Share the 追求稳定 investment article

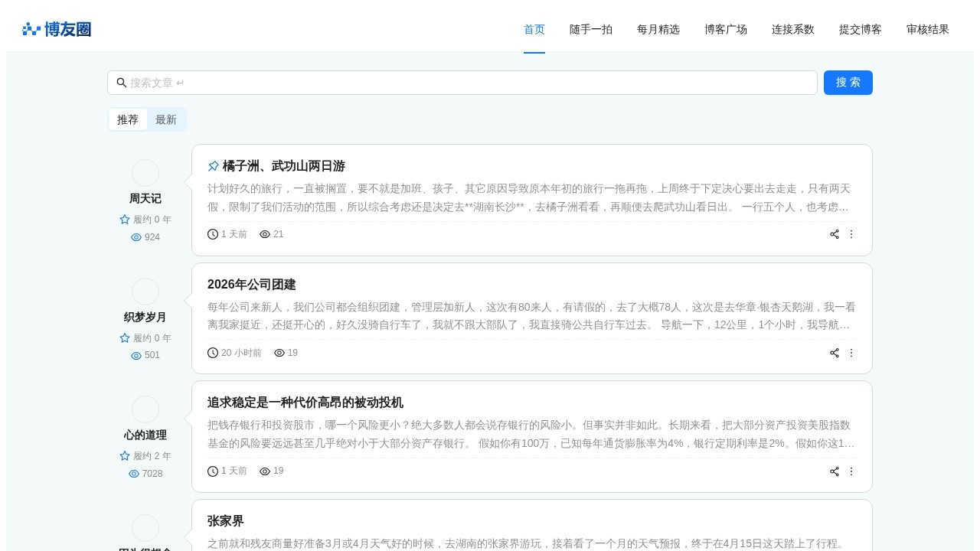click(835, 471)
